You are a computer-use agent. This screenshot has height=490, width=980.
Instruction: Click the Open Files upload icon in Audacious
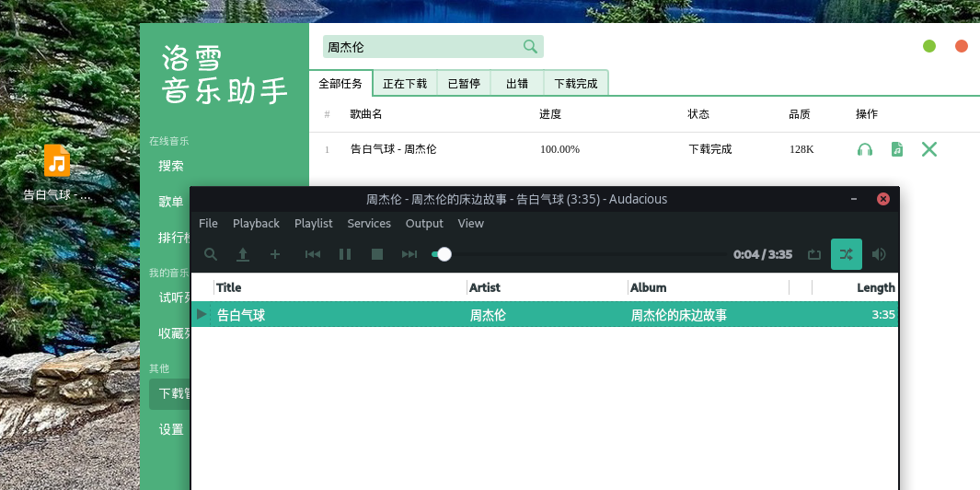pos(243,254)
